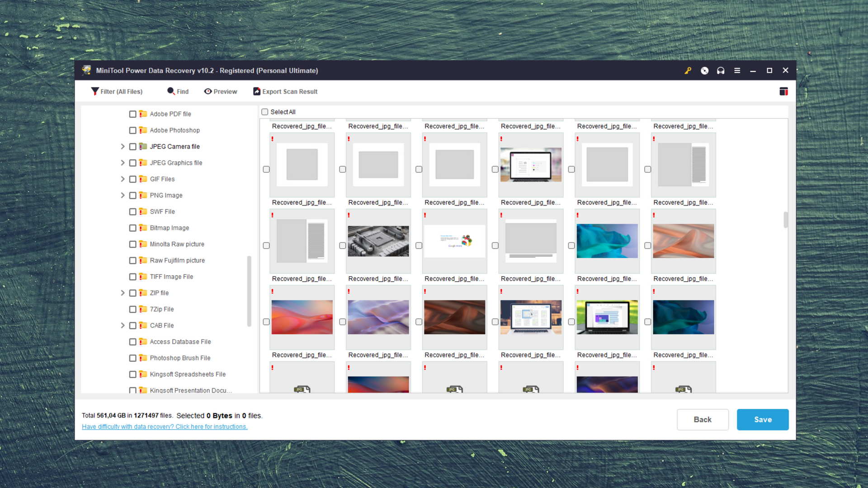Click the CAB File folder icon

[x=143, y=325]
